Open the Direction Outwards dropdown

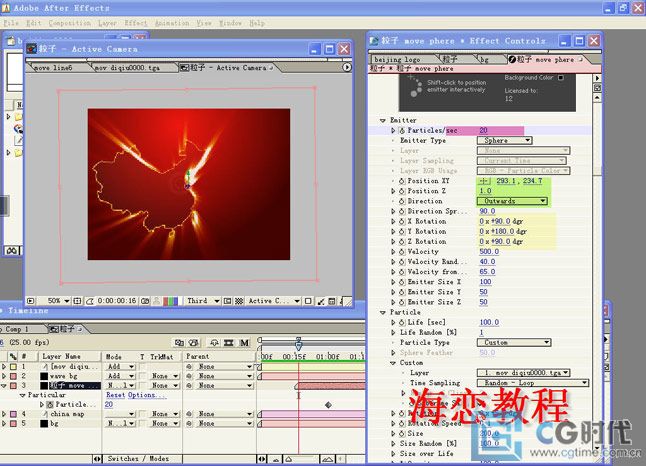click(512, 201)
